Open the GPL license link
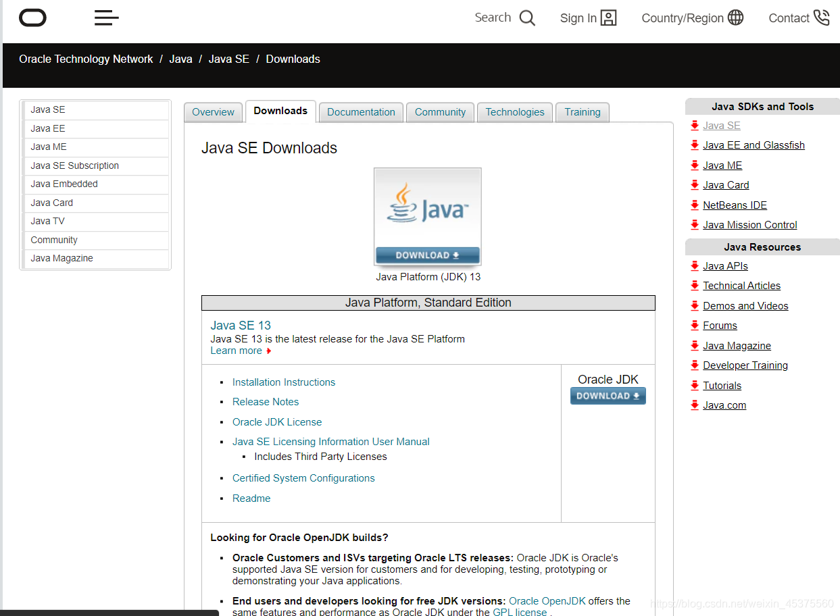The width and height of the screenshot is (840, 616). (x=520, y=612)
